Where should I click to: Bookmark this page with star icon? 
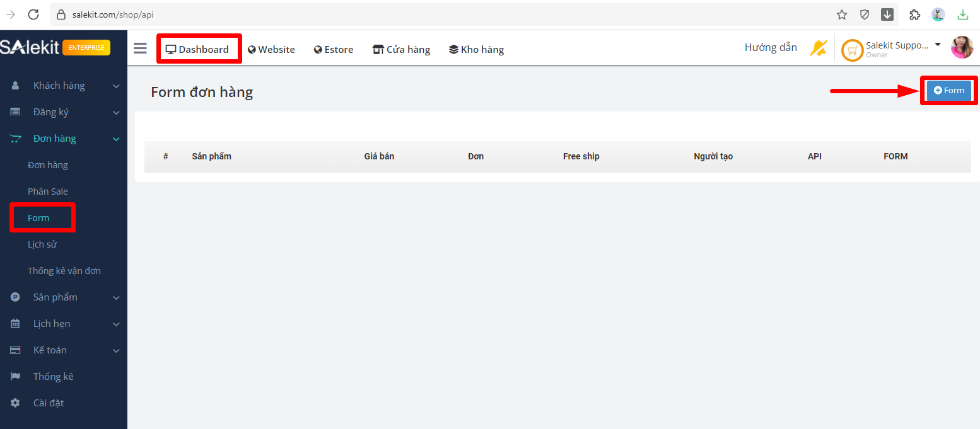(842, 14)
